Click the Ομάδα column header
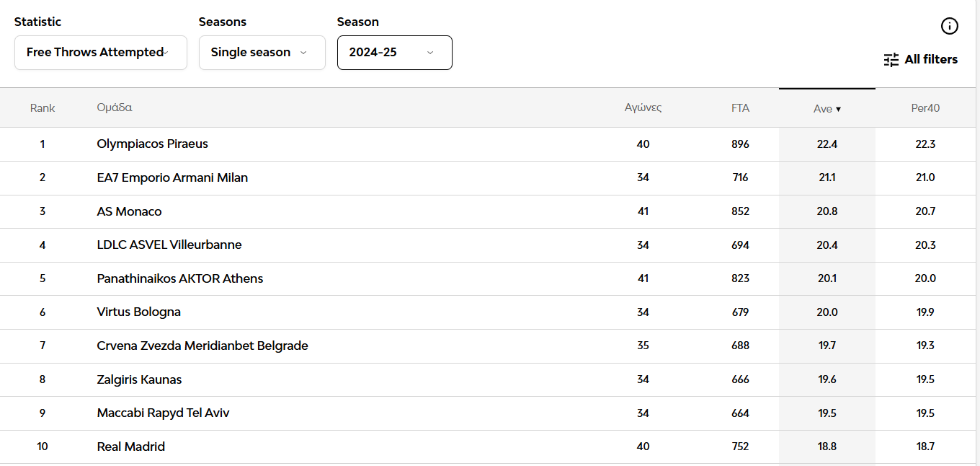Viewport: 980px width, 466px height. click(x=115, y=108)
